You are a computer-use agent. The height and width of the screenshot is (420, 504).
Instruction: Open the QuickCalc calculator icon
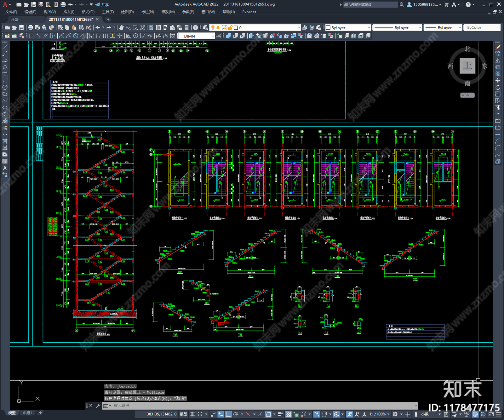coord(186,28)
